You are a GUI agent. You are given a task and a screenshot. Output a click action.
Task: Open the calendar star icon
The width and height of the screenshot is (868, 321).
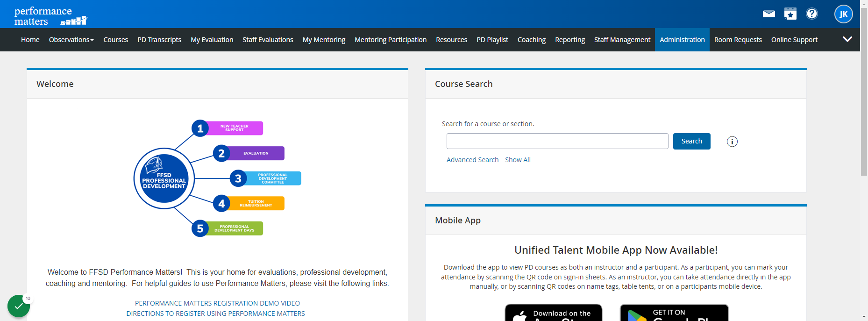pos(790,14)
